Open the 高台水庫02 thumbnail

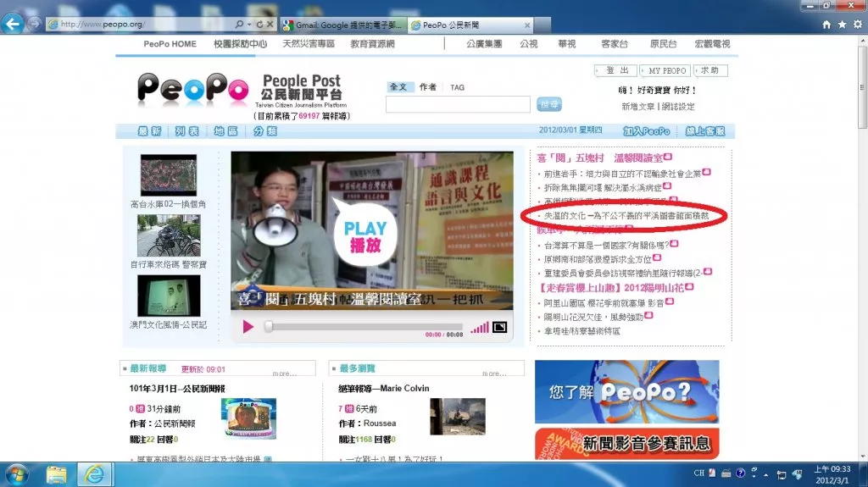(x=169, y=174)
